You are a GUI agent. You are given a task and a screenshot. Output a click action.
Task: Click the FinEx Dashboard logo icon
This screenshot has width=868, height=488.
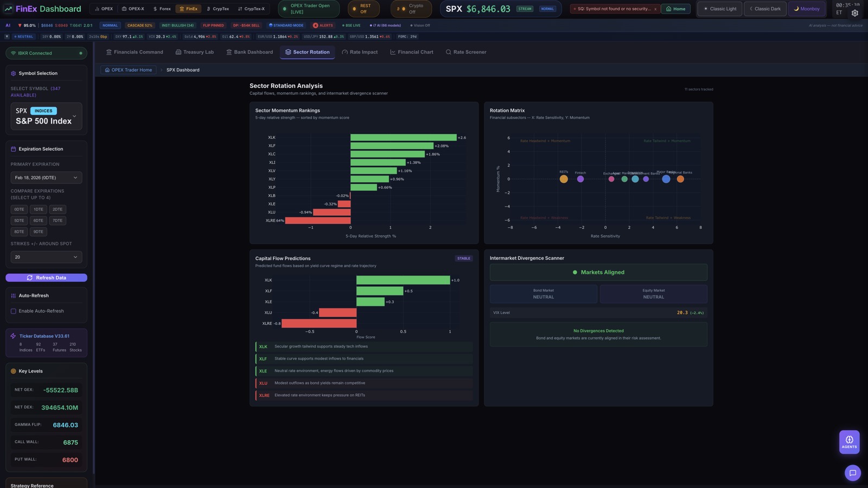(x=8, y=9)
